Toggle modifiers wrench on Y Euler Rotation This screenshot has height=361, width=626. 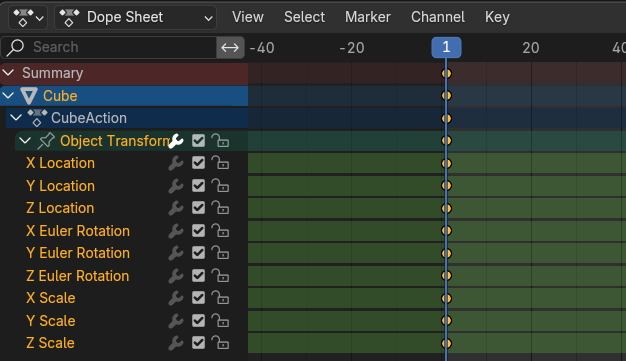(x=176, y=253)
